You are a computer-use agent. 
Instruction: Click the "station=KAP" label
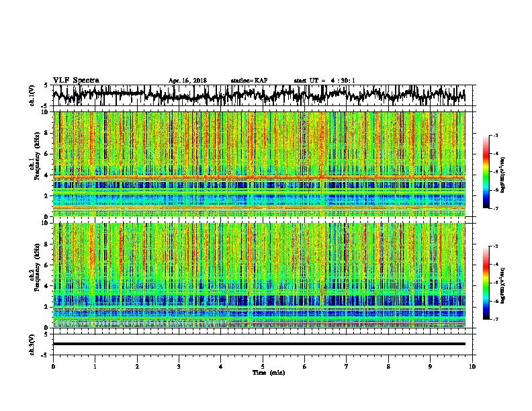pos(249,81)
